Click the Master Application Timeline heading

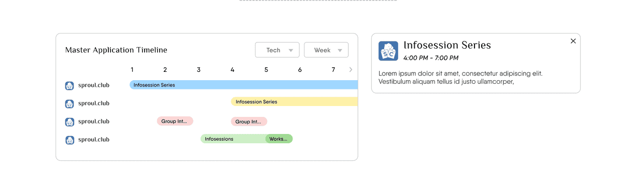(116, 50)
